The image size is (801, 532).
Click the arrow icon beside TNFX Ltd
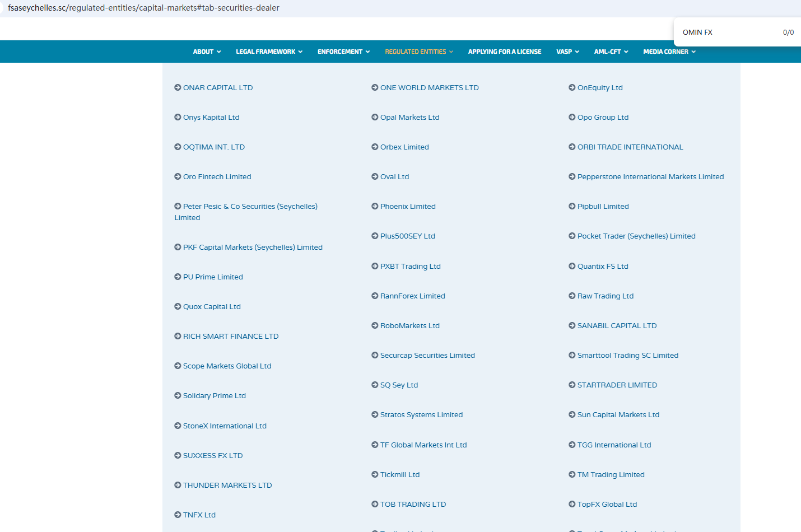point(178,515)
